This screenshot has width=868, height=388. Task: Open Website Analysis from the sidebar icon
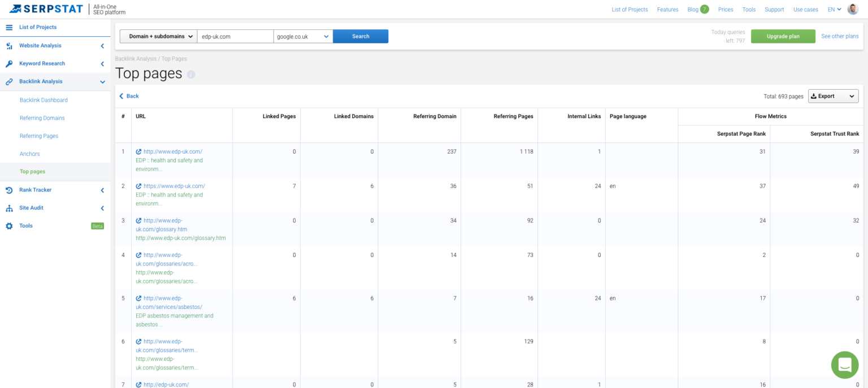(x=8, y=45)
